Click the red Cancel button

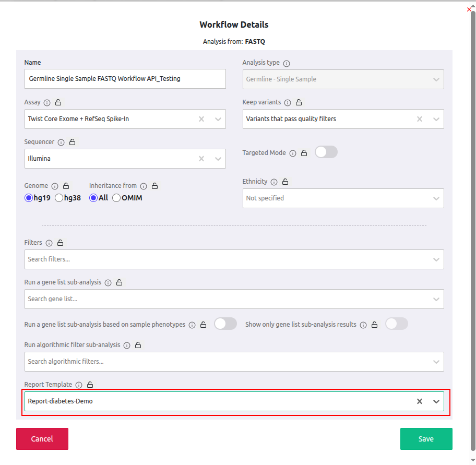pos(42,439)
